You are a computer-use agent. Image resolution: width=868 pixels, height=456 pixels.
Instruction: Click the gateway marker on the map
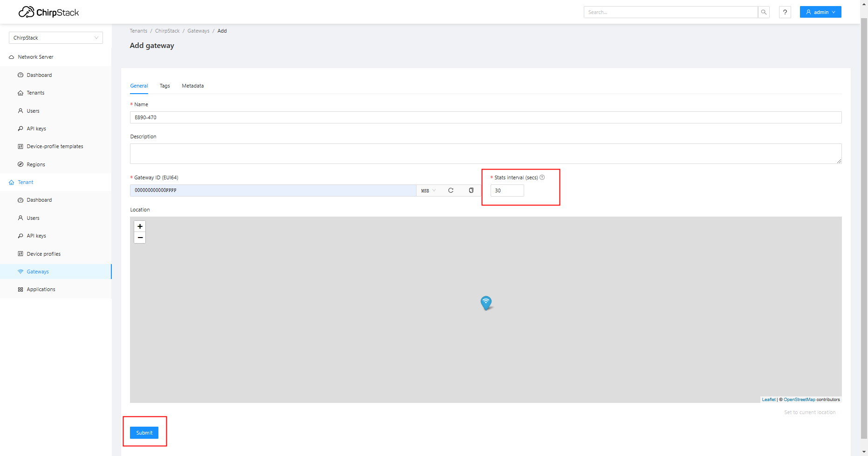(x=486, y=302)
